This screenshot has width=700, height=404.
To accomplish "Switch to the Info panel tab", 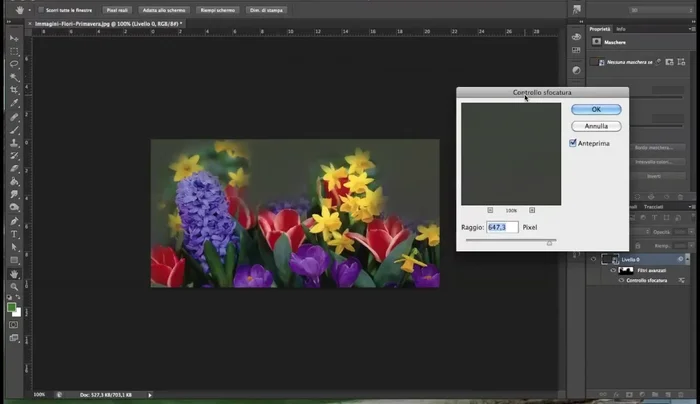I will 621,29.
